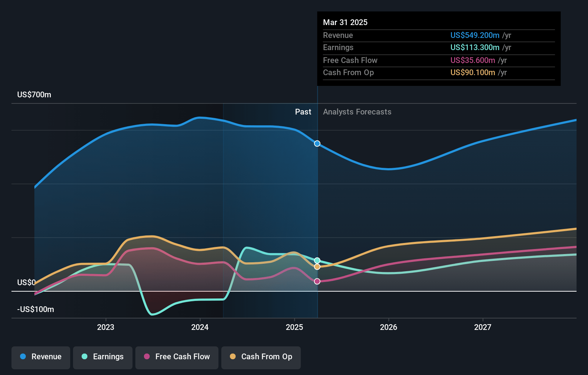The width and height of the screenshot is (588, 375).
Task: Toggle the Cash From Op legend button
Action: (261, 357)
